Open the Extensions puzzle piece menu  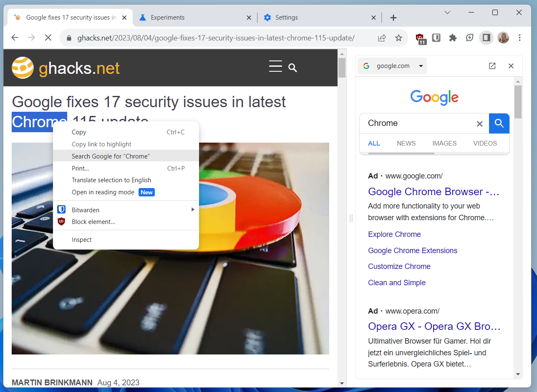[453, 38]
